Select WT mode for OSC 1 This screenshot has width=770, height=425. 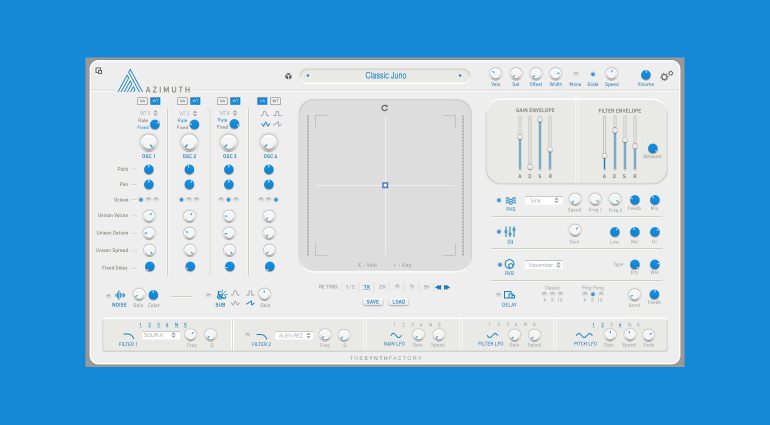click(x=155, y=101)
